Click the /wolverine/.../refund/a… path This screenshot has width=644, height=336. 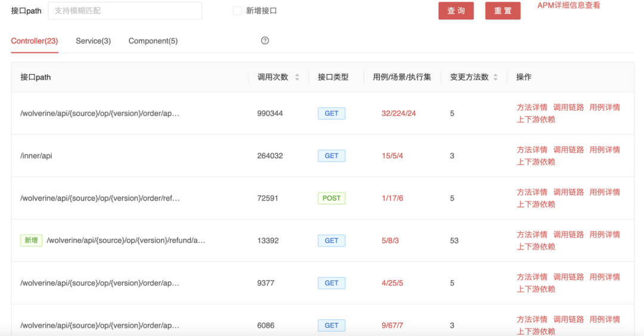click(126, 241)
